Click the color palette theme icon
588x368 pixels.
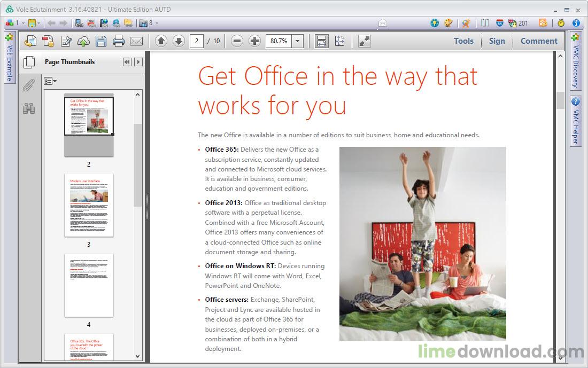point(448,23)
